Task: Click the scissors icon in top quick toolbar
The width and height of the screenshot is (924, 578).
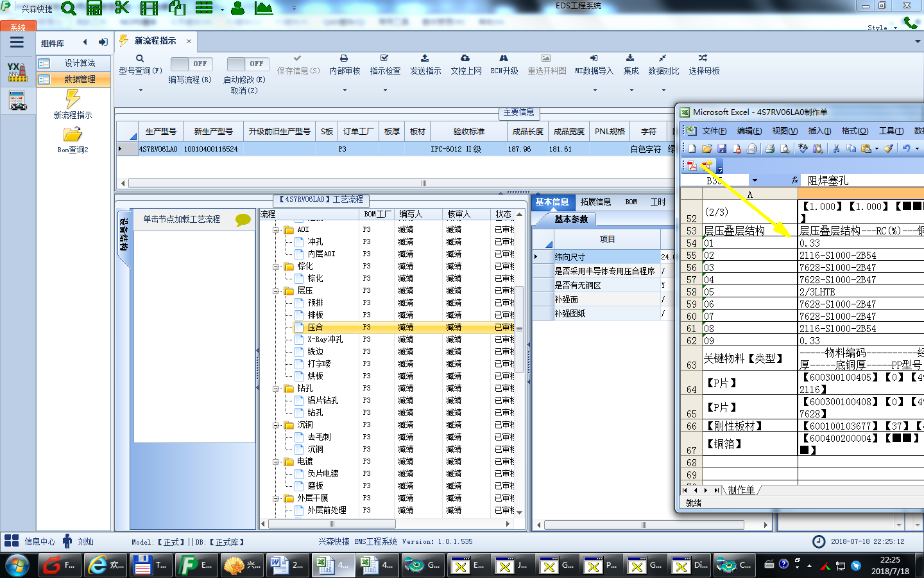Action: [121, 8]
